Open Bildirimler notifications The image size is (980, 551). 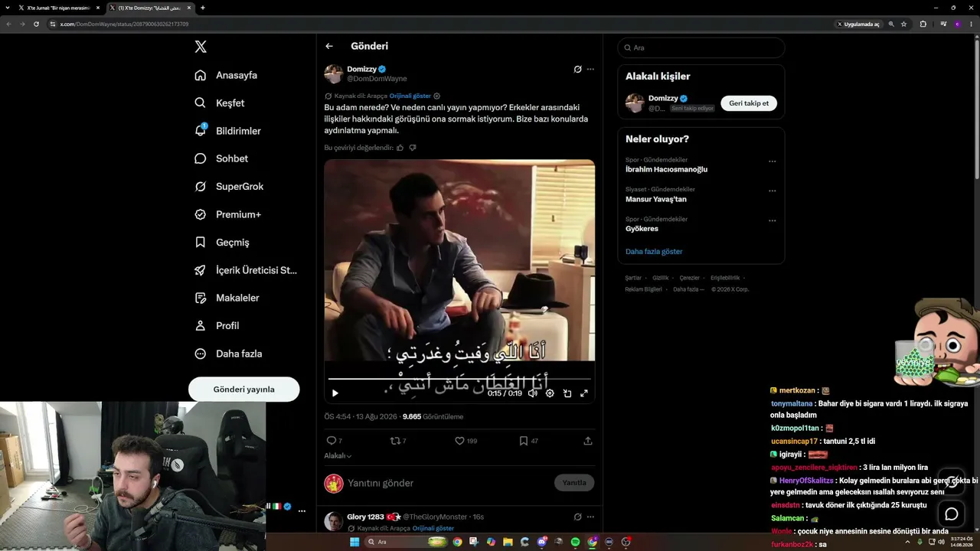[227, 131]
